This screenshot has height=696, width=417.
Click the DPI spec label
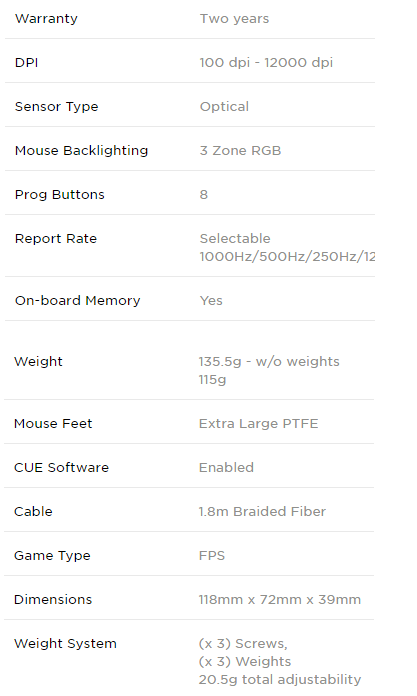[26, 63]
